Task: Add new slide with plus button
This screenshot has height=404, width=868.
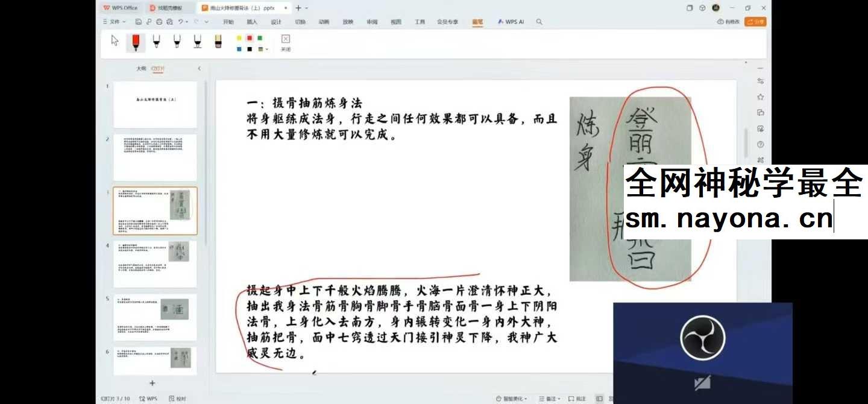Action: (152, 383)
